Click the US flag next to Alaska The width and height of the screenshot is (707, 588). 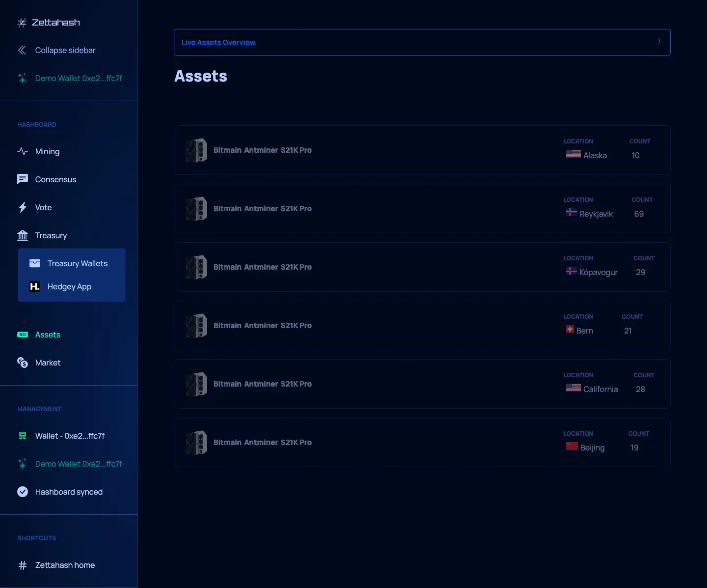[x=573, y=154]
